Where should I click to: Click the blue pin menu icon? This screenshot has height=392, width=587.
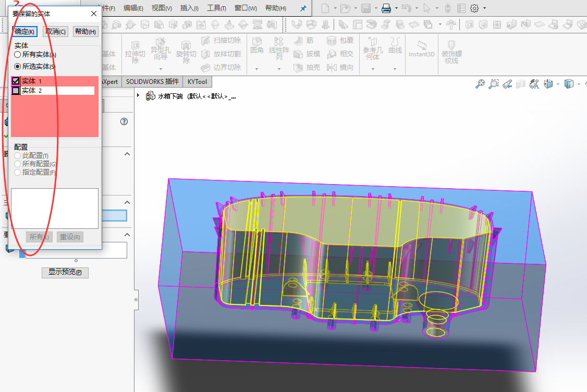click(303, 8)
